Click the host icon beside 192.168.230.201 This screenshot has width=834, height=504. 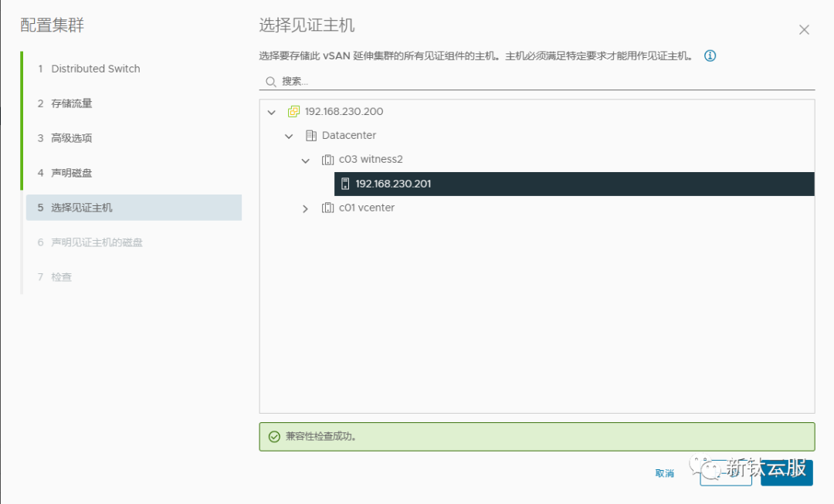344,184
